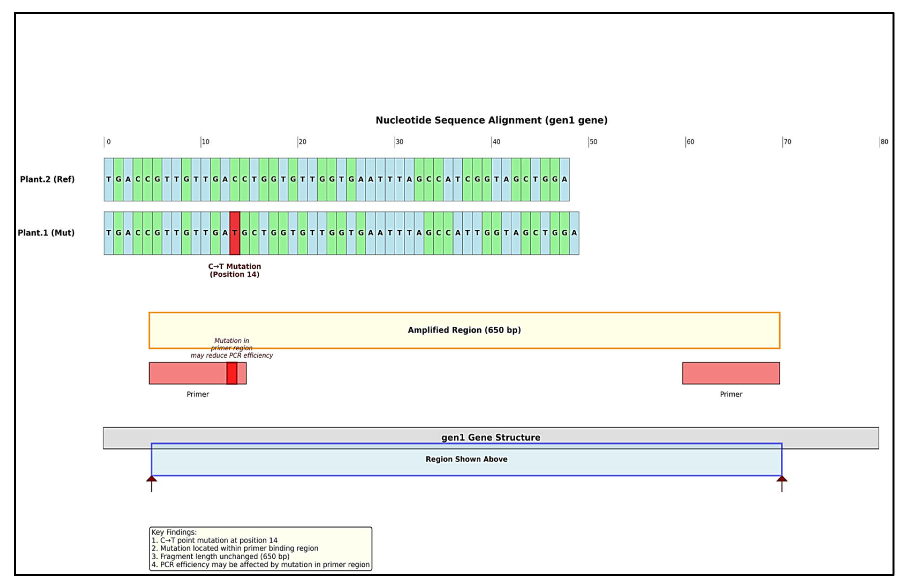Click the ruler tick labeled 10

pos(205,142)
